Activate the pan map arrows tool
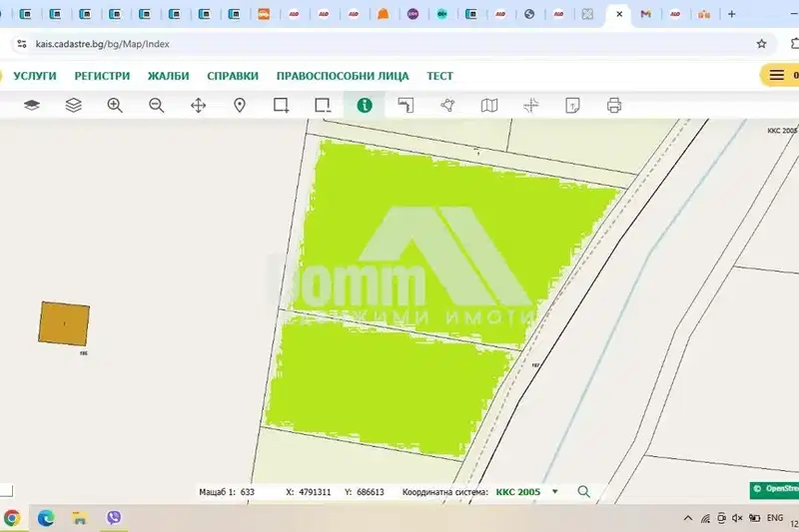 click(x=198, y=106)
